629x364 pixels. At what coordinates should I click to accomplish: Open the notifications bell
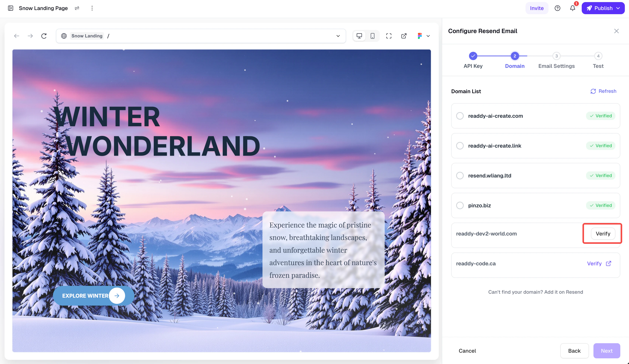coord(573,8)
